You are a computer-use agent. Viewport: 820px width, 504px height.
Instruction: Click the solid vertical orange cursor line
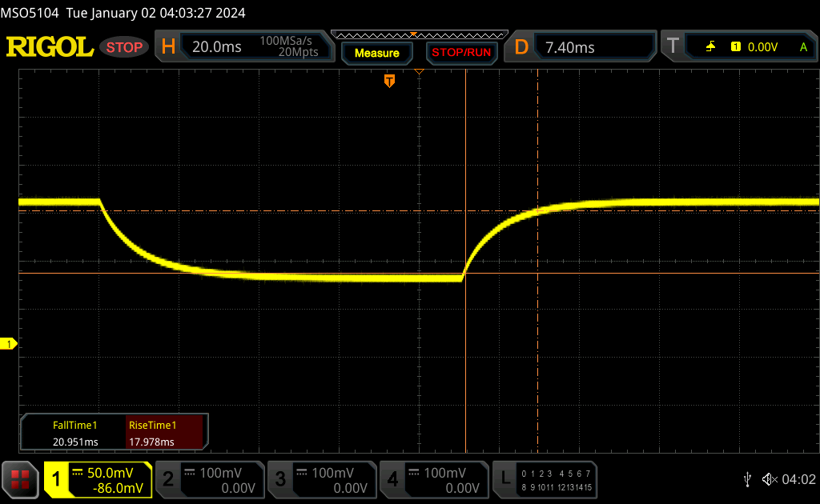(465, 261)
